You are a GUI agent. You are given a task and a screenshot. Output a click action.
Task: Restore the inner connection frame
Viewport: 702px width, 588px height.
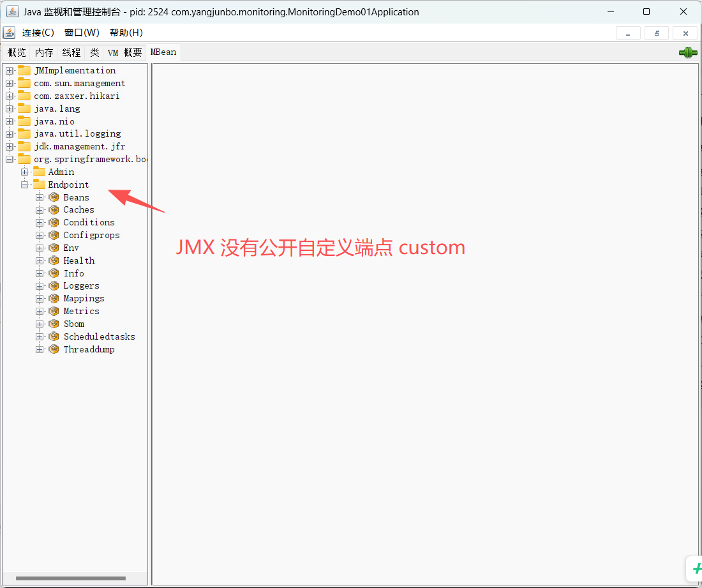tap(657, 33)
